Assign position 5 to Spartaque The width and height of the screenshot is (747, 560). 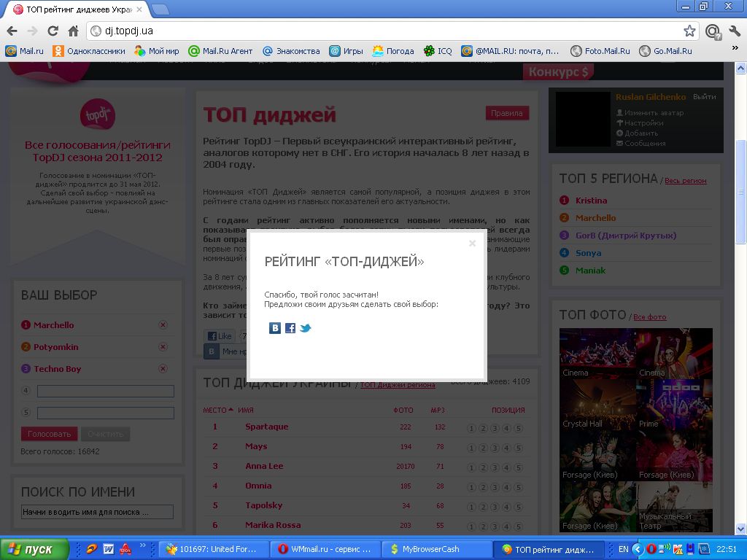click(x=519, y=428)
